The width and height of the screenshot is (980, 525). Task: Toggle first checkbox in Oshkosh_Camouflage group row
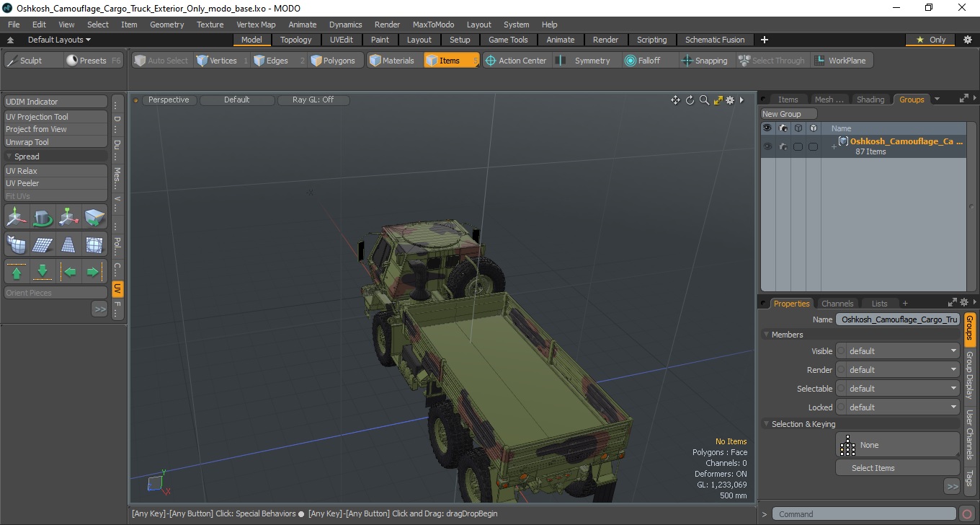tap(798, 146)
